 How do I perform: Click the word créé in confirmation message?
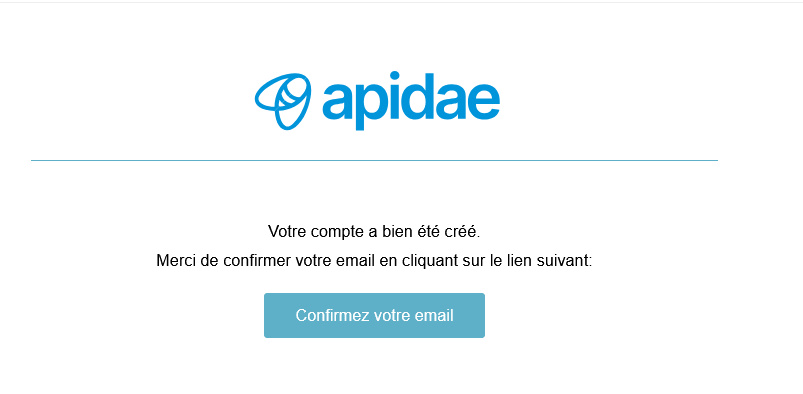pyautogui.click(x=463, y=232)
